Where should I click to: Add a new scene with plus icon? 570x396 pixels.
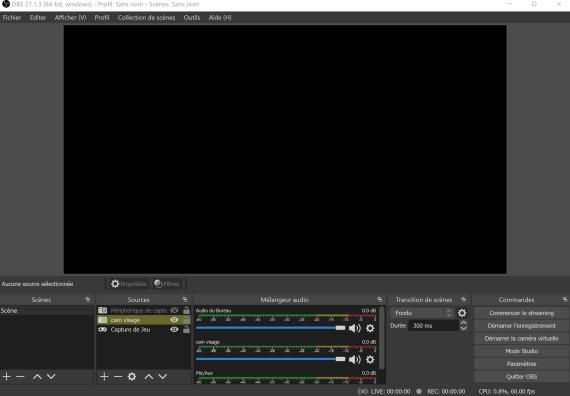(7, 377)
